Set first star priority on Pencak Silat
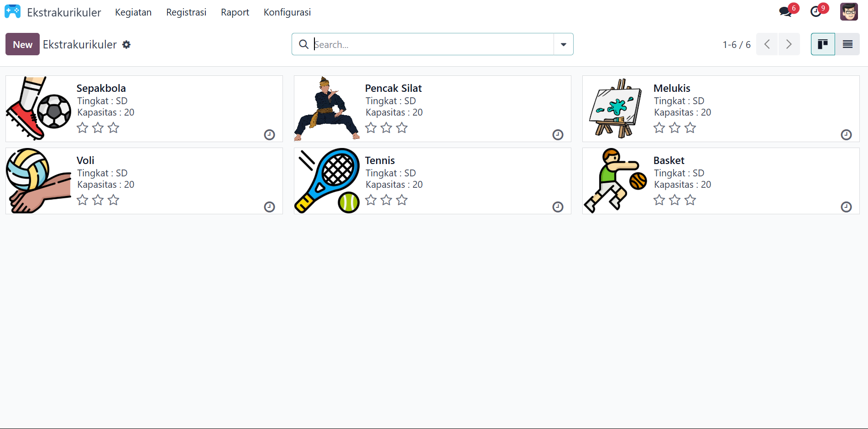This screenshot has height=429, width=868. [371, 128]
